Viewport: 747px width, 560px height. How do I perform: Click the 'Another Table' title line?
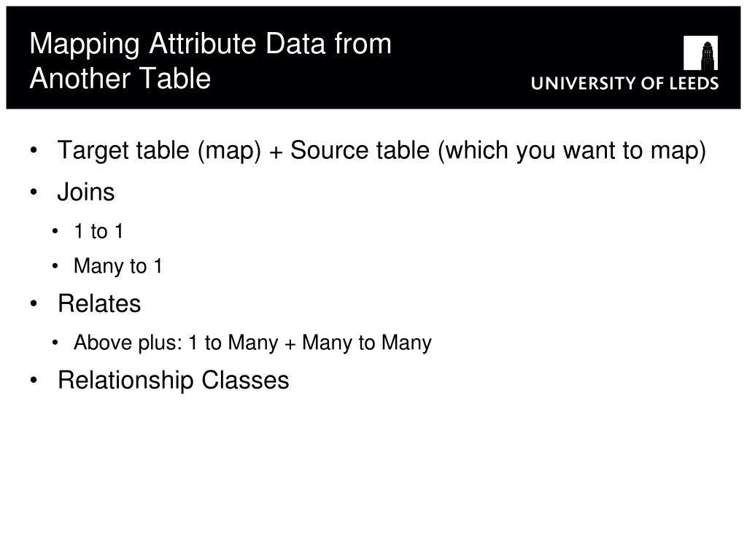[120, 79]
